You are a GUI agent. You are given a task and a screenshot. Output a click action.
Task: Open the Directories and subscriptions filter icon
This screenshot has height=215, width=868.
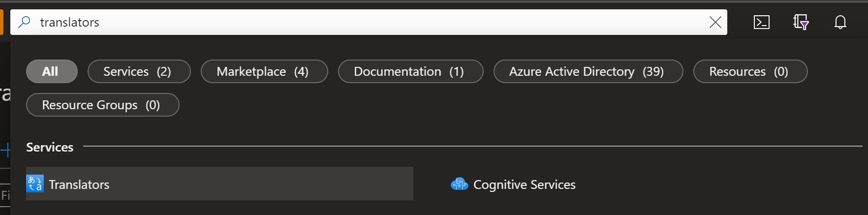click(801, 22)
